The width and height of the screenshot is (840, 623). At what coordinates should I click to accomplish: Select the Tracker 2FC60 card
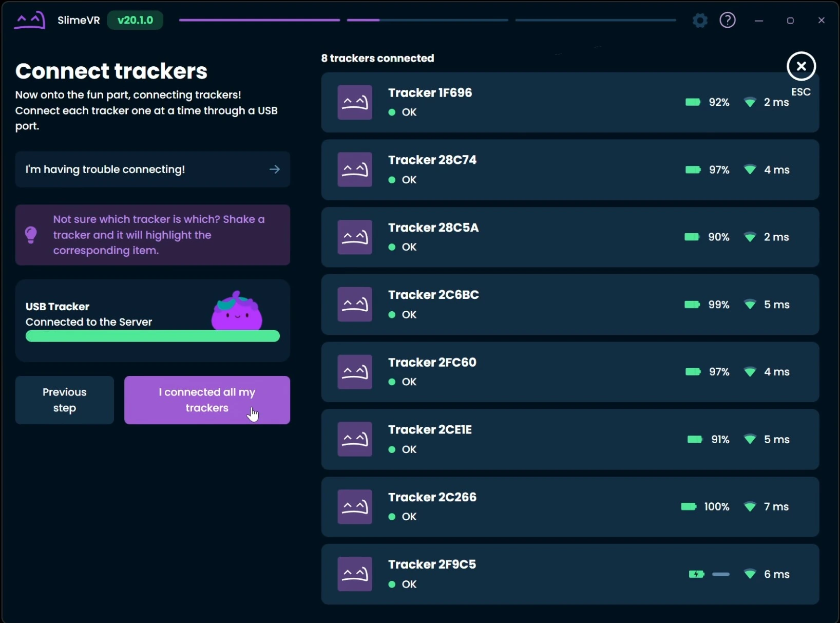tap(570, 372)
